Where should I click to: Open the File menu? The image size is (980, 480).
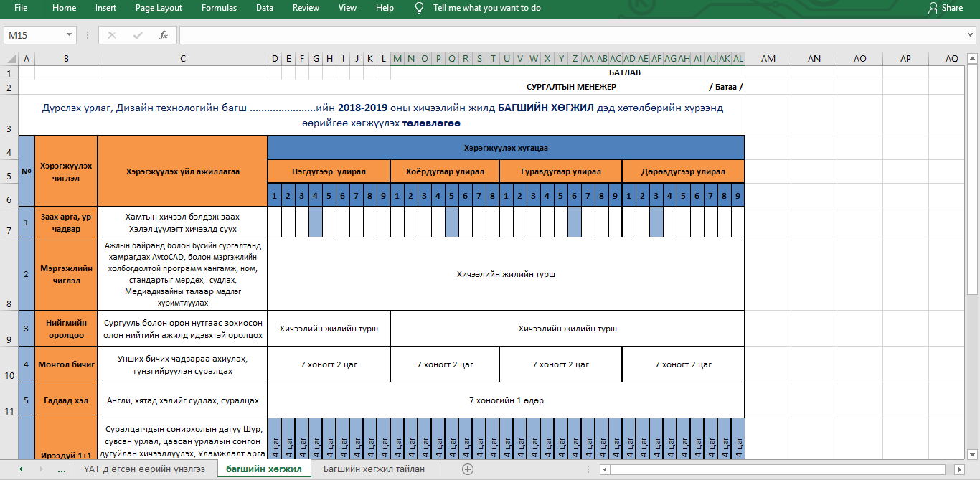[21, 8]
